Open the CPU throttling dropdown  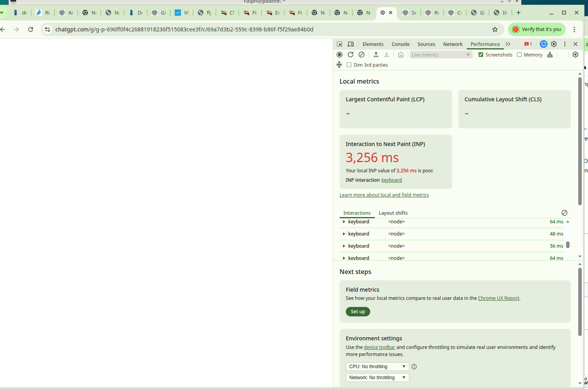pyautogui.click(x=377, y=367)
